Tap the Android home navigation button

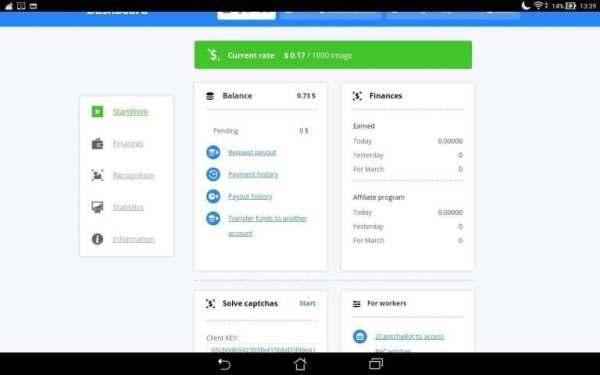(300, 364)
